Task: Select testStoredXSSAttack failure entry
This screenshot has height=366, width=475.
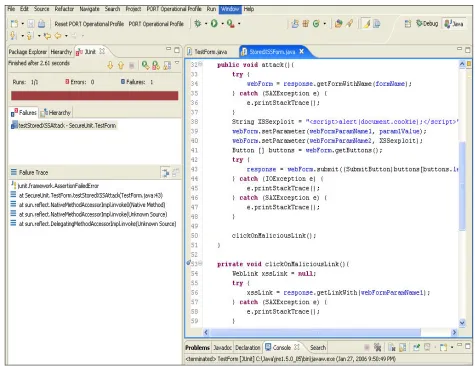Action: point(64,126)
